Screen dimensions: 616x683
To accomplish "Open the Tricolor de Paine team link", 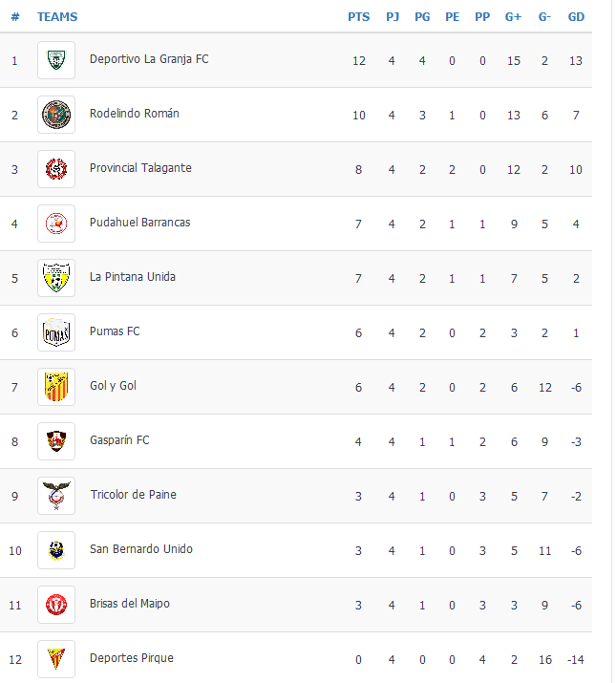I will [x=134, y=495].
